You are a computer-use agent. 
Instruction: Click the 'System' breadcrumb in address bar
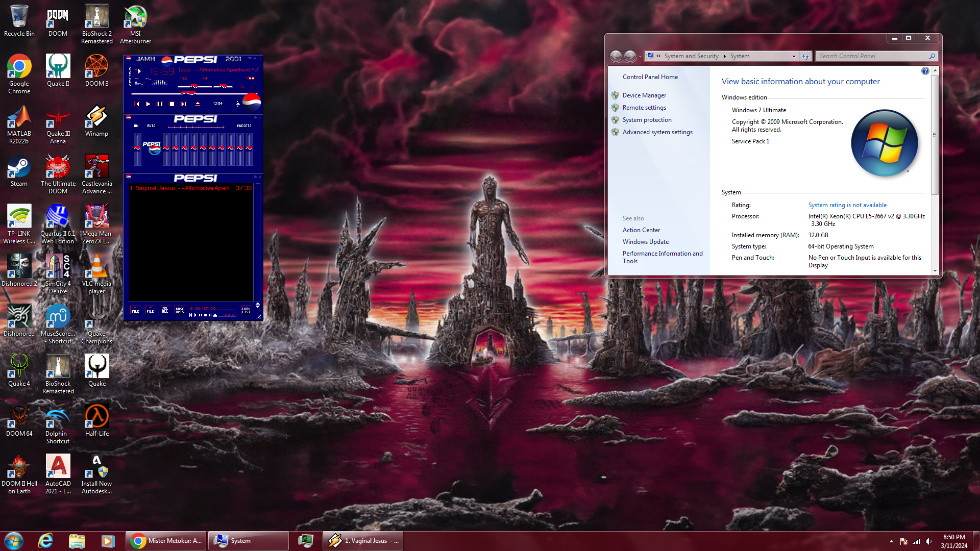[740, 56]
